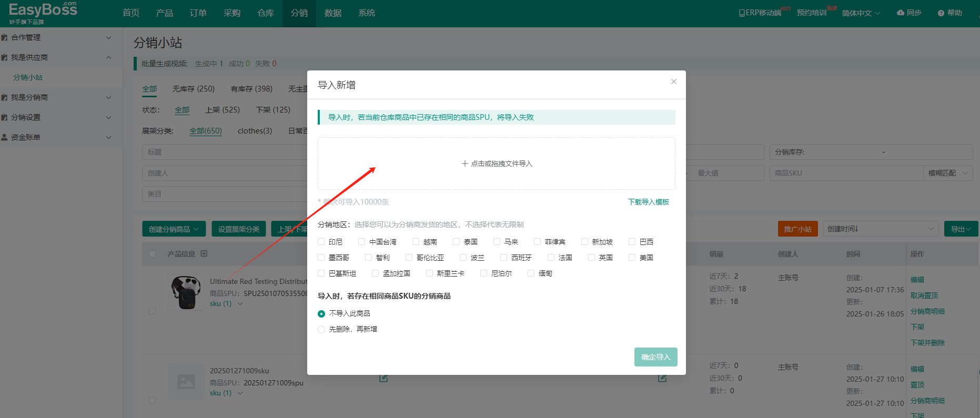Image resolution: width=980 pixels, height=418 pixels.
Task: Click the right edit pencil icon in 20250127 row
Action: pyautogui.click(x=662, y=378)
